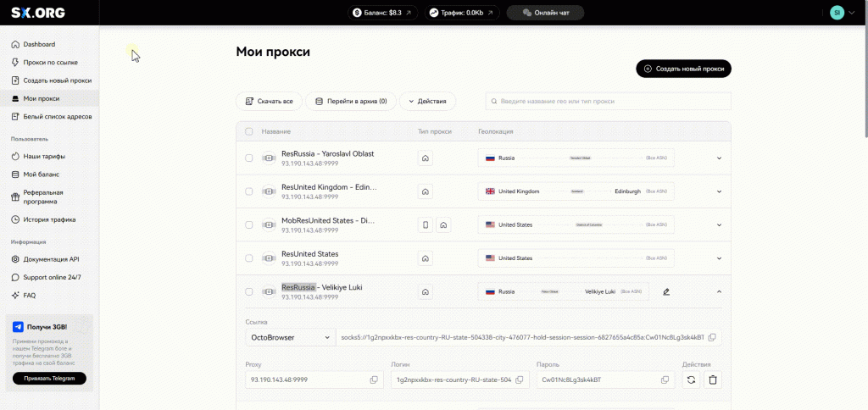Image resolution: width=868 pixels, height=410 pixels.
Task: Click refresh icon under Действия
Action: [x=691, y=380]
